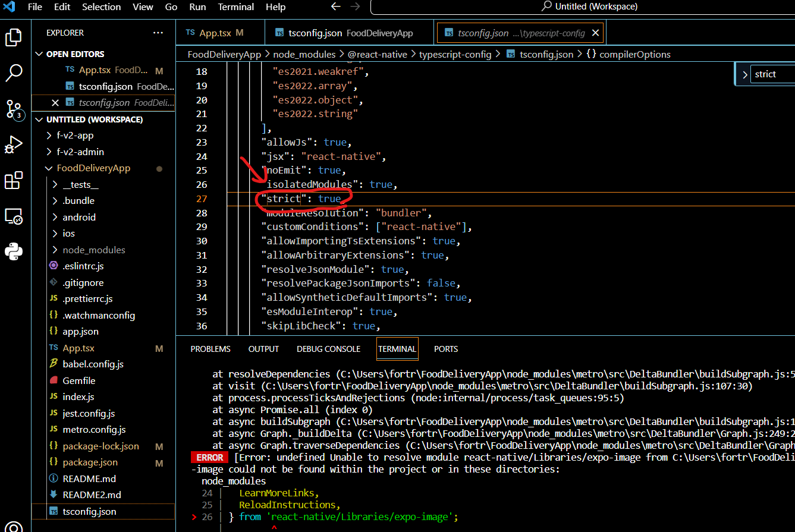
Task: Select App.tsx in Open Editors
Action: pos(104,70)
